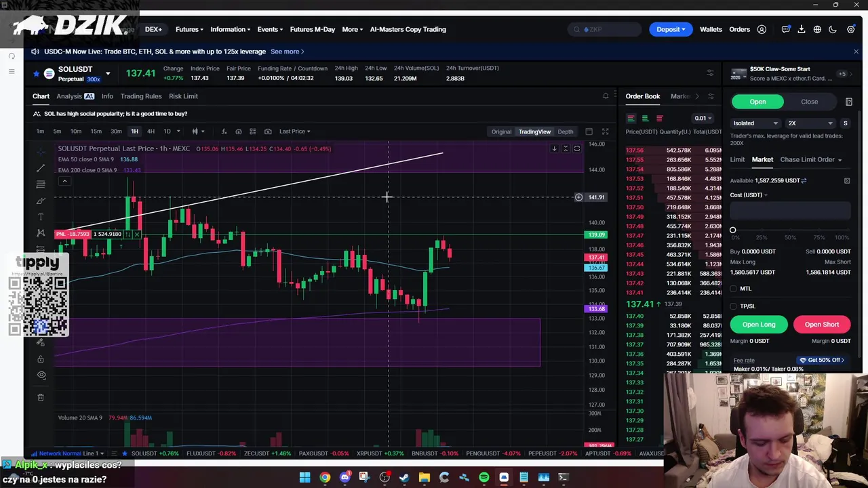Open language globe icon
The height and width of the screenshot is (488, 868).
tap(817, 29)
